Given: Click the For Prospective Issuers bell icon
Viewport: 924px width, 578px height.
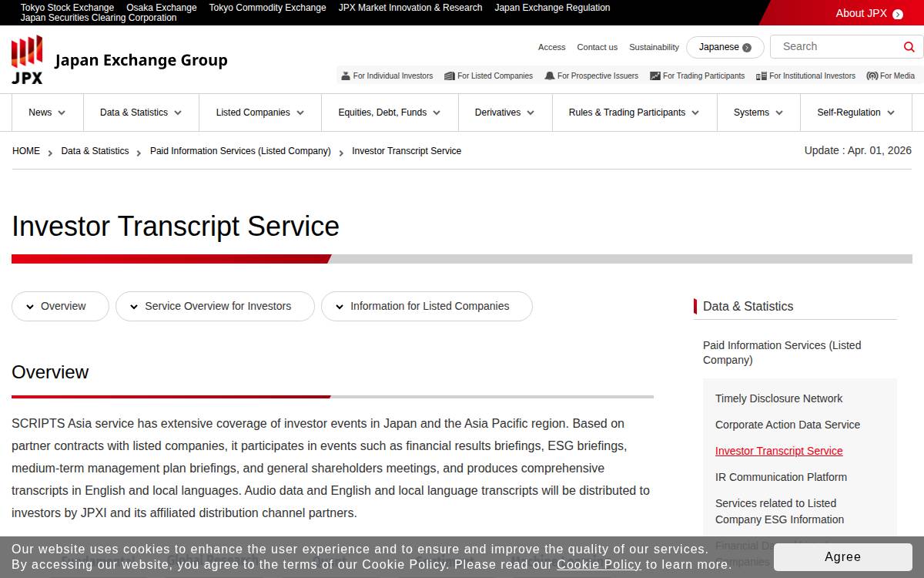Looking at the screenshot, I should (x=550, y=76).
